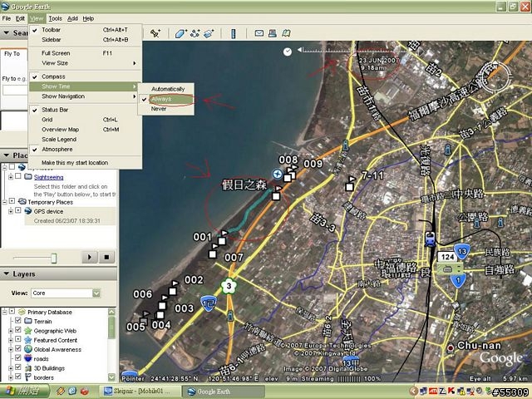The image size is (532, 399).
Task: Toggle the Compass menu option
Action: [x=85, y=76]
